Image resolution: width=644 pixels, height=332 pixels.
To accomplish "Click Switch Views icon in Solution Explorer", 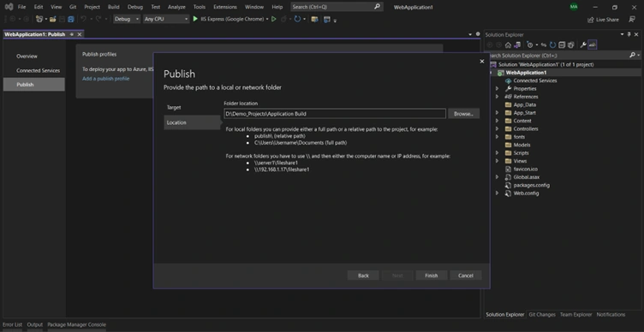I will pos(517,45).
